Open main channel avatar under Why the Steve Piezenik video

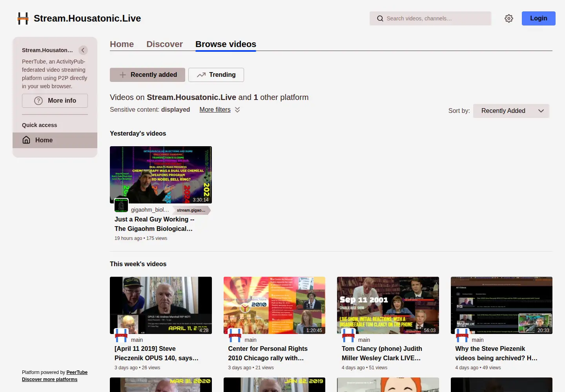(462, 336)
